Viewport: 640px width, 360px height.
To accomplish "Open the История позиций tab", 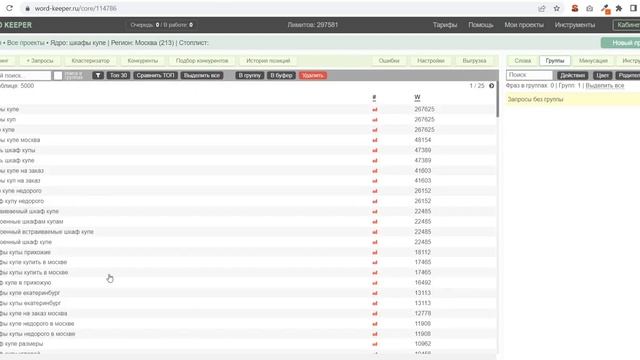I will [268, 61].
